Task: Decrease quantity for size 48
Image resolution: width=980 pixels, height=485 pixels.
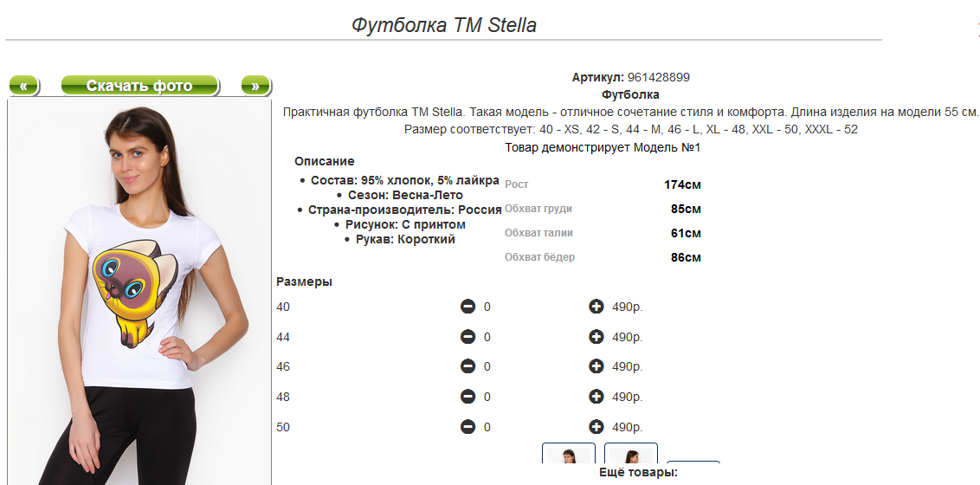Action: [x=467, y=397]
